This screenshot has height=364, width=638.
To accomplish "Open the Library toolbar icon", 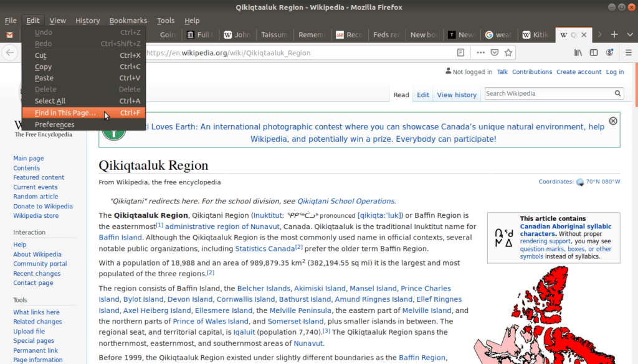I will click(578, 52).
